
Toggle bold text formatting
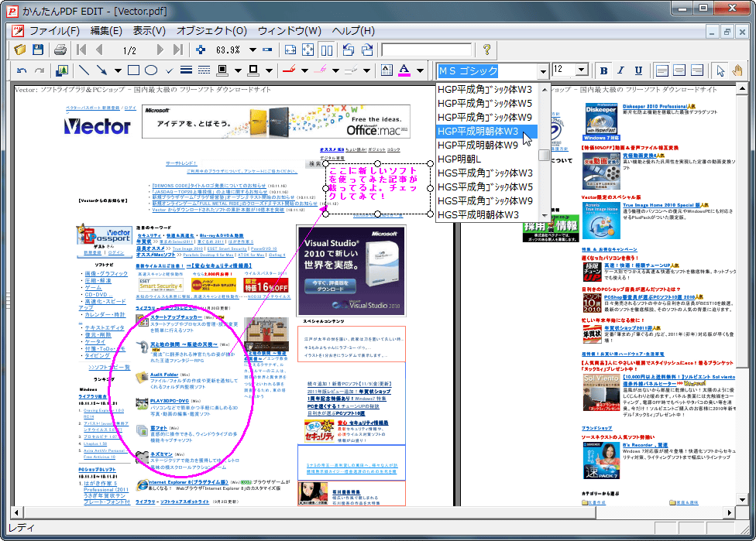(x=603, y=70)
